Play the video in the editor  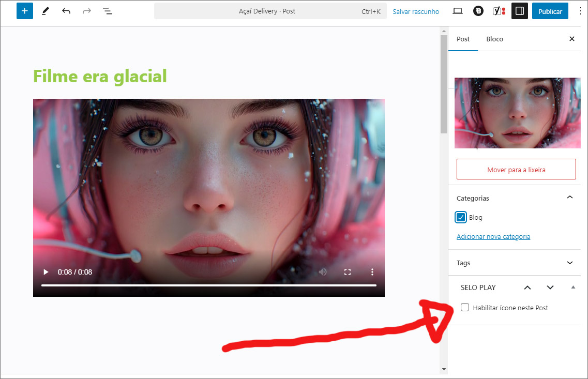tap(46, 272)
